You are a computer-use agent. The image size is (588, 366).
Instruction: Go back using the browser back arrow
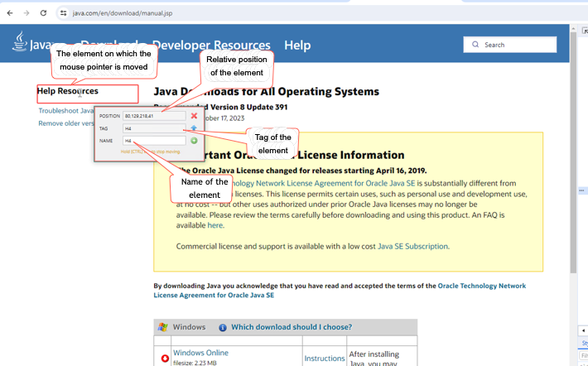click(10, 13)
